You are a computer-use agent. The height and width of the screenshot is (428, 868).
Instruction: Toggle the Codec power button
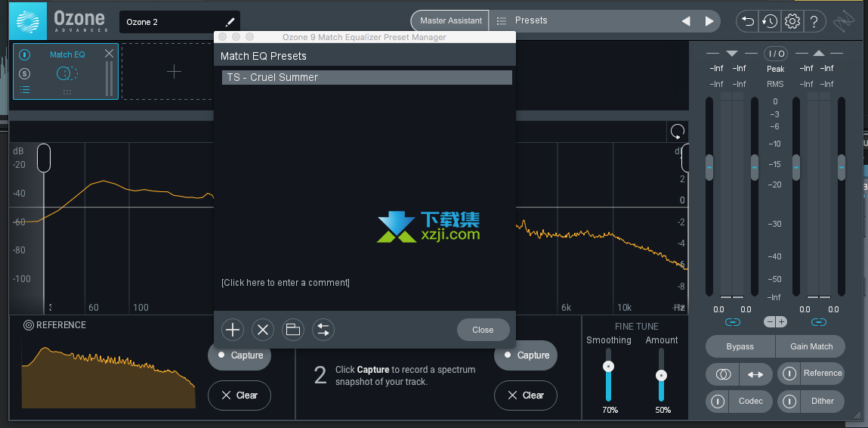[718, 402]
